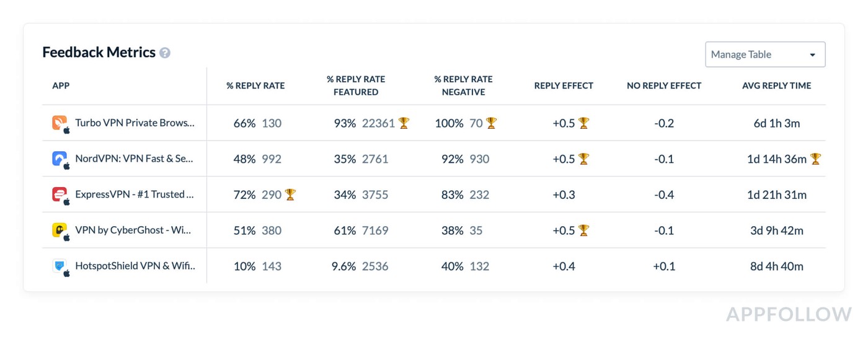The width and height of the screenshot is (868, 337).
Task: Sort by % Reply Rate column header
Action: 255,86
